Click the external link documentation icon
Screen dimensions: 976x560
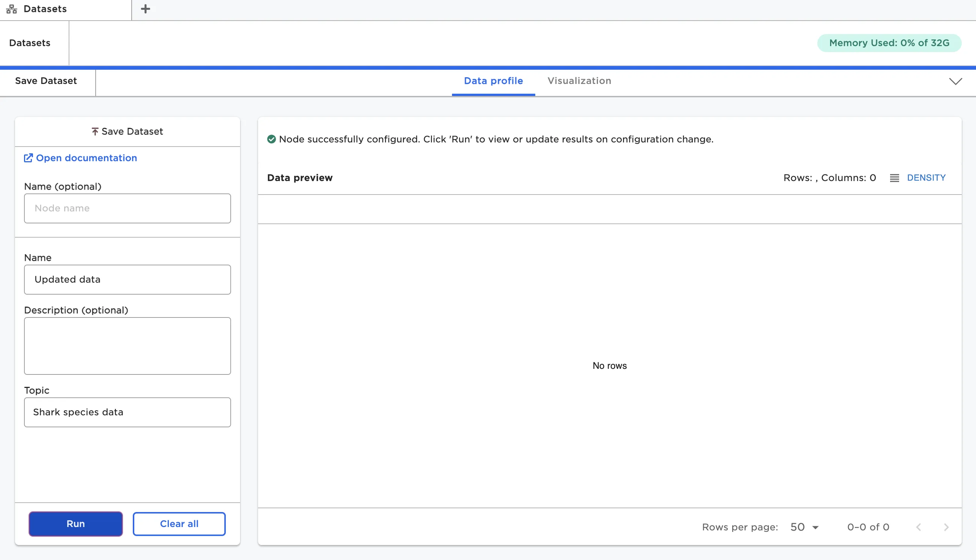28,158
